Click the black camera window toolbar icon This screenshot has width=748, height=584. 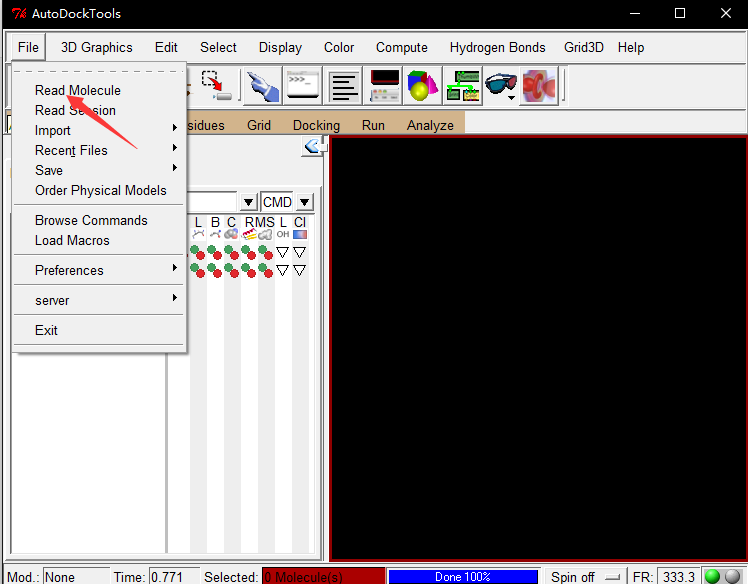[x=384, y=86]
